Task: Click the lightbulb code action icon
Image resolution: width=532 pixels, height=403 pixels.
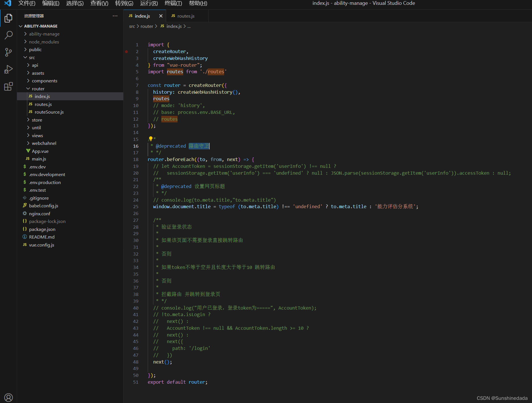Action: point(151,139)
